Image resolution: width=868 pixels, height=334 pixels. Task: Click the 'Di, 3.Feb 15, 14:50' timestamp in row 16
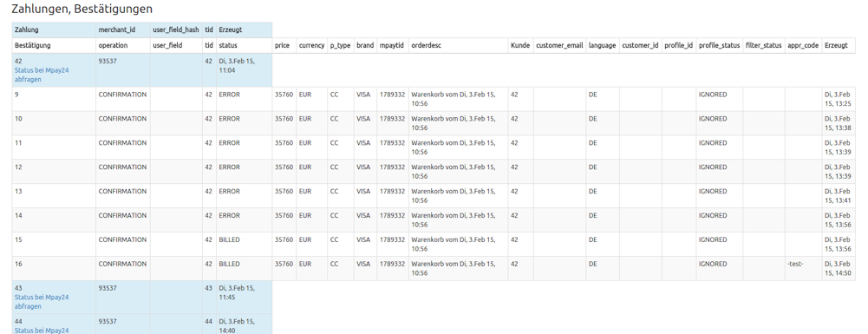tap(838, 268)
